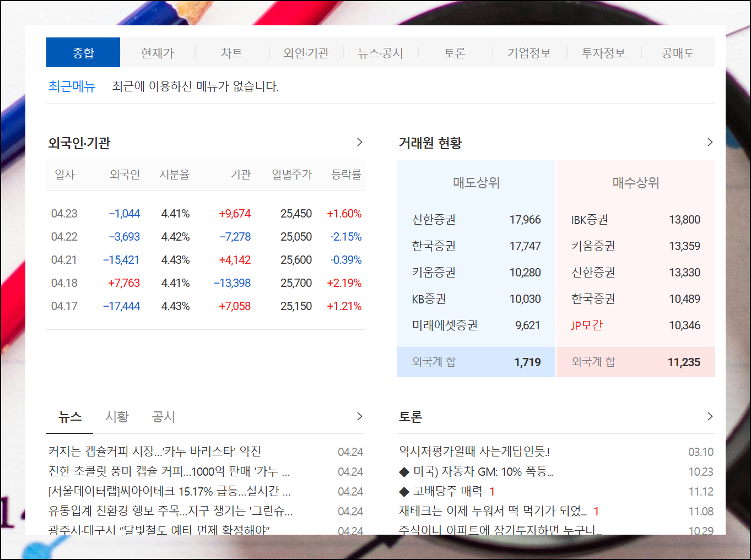Open the top navigation 토론 tab
This screenshot has height=560, width=751.
coord(455,53)
